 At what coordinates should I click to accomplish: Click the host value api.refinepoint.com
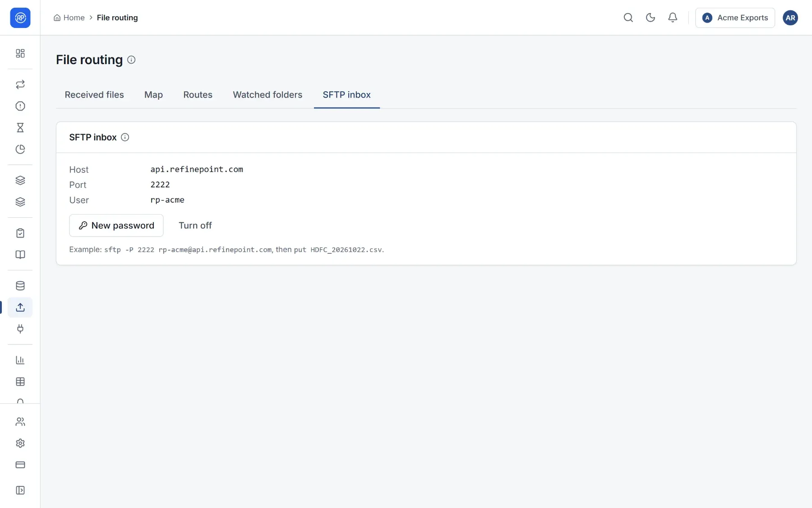(197, 169)
